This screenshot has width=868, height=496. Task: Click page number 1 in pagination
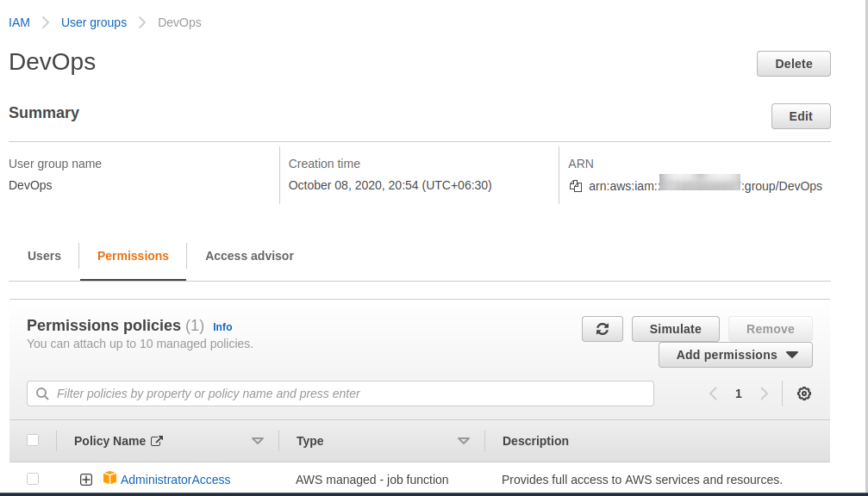[739, 394]
